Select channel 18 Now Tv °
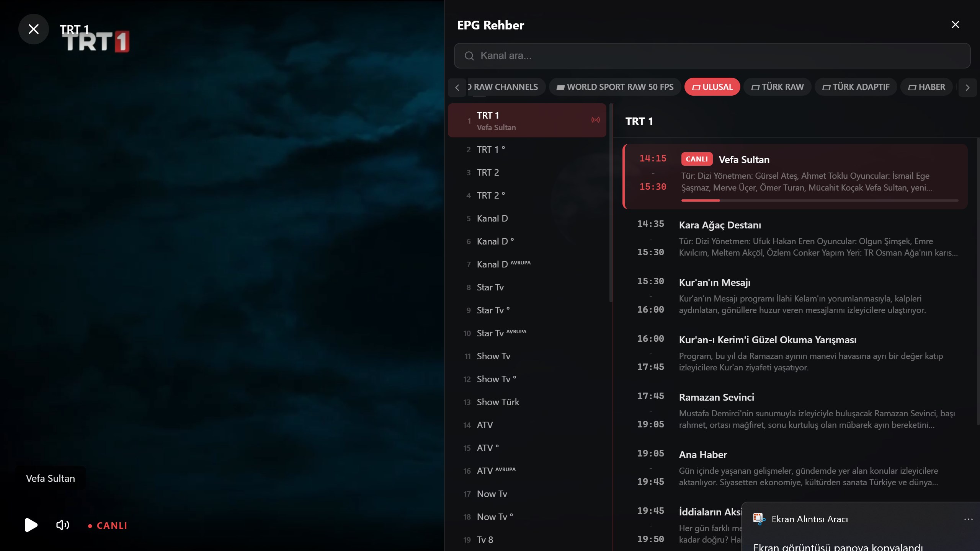Screen dimensions: 980x551 (527, 517)
